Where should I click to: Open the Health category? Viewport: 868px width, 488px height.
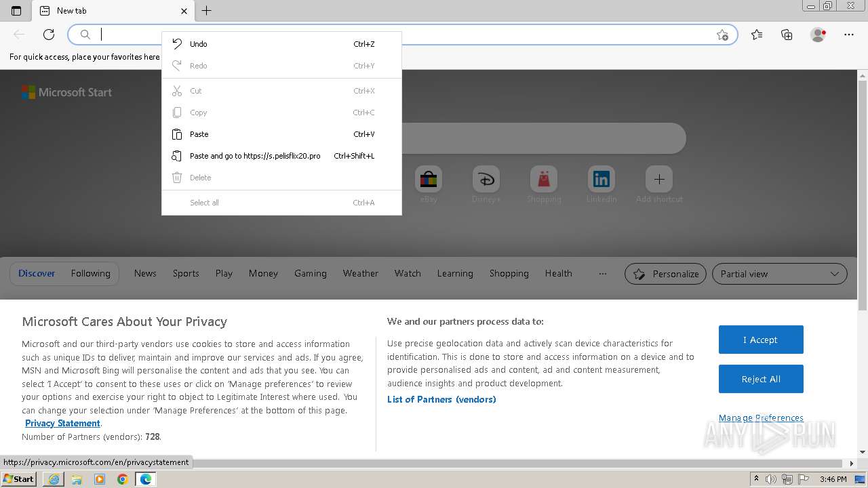(x=559, y=273)
